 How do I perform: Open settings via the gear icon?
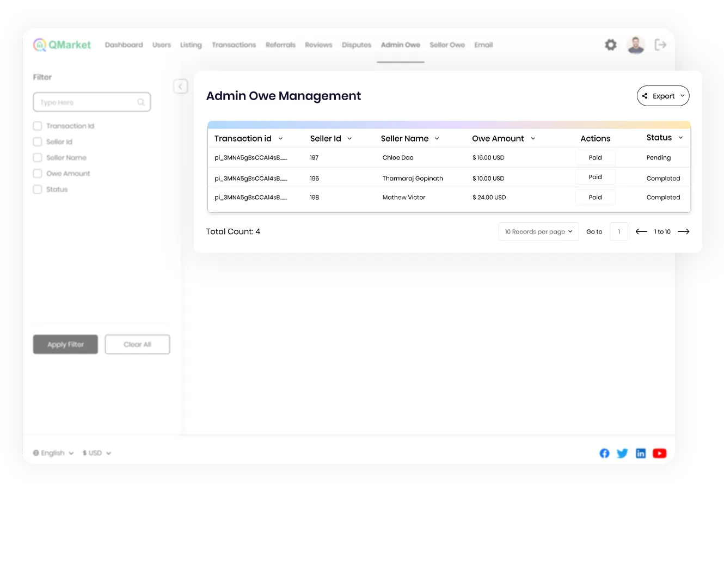[611, 45]
